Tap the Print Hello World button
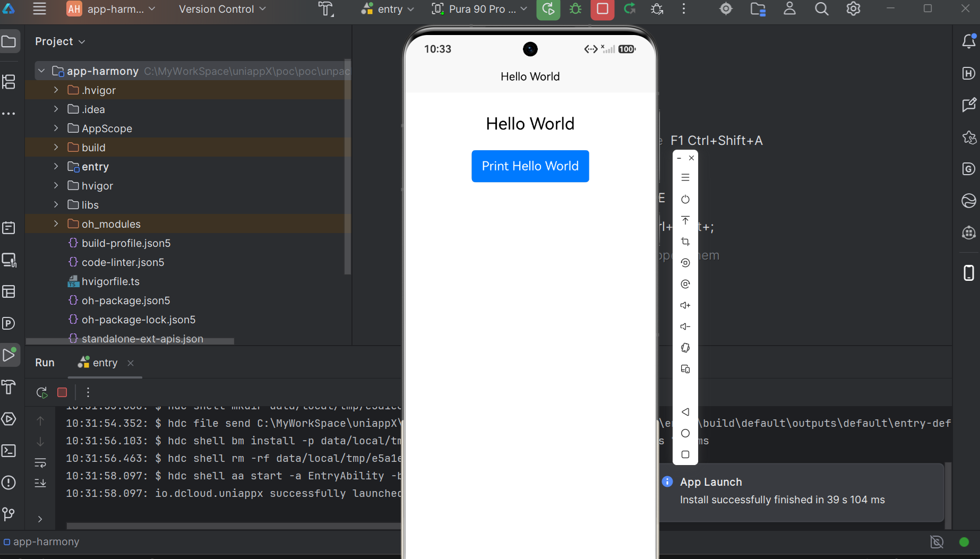Image resolution: width=980 pixels, height=559 pixels. point(530,166)
